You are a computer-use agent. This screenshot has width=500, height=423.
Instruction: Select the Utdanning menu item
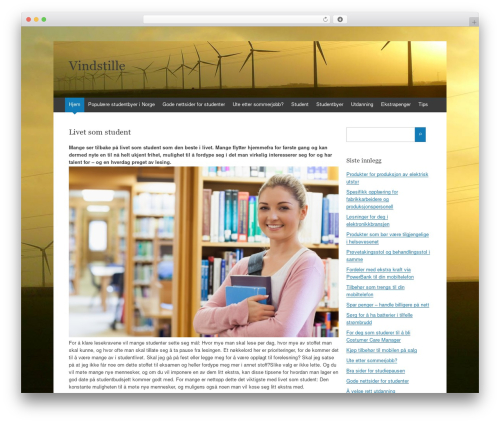(362, 104)
